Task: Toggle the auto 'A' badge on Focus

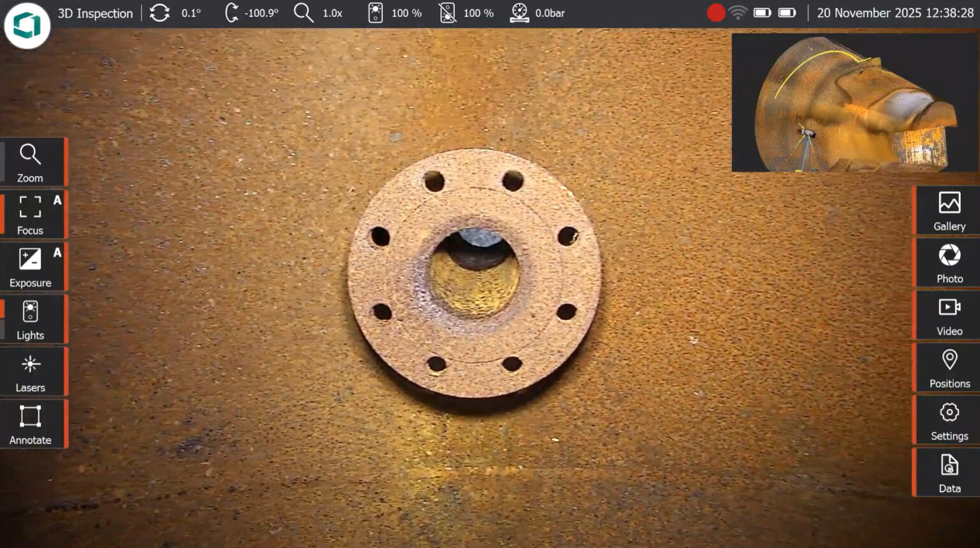Action: [x=57, y=200]
